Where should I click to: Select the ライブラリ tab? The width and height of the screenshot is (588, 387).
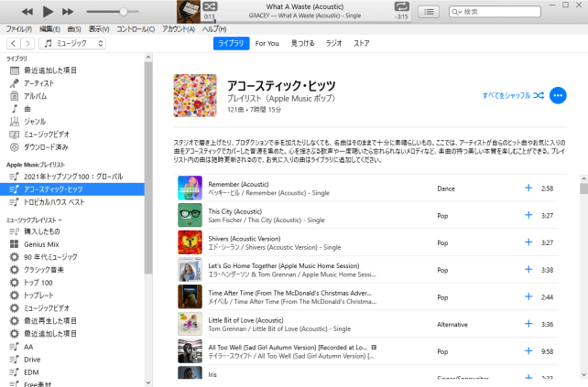[231, 44]
